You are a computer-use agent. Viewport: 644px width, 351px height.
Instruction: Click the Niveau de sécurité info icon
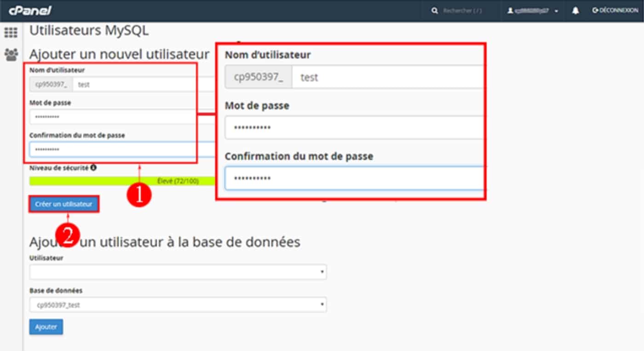click(93, 168)
